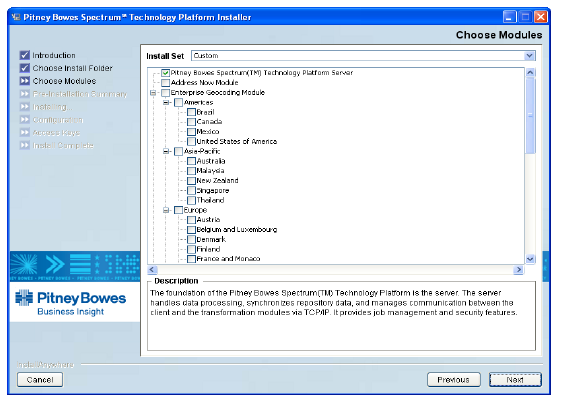Select Spectrum Technology Platform Server label
The height and width of the screenshot is (409, 563).
pos(262,73)
